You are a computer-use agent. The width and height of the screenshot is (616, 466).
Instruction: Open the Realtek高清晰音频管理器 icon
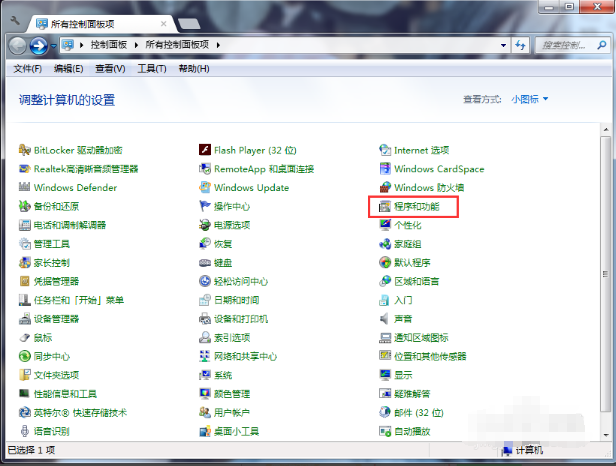[x=24, y=169]
